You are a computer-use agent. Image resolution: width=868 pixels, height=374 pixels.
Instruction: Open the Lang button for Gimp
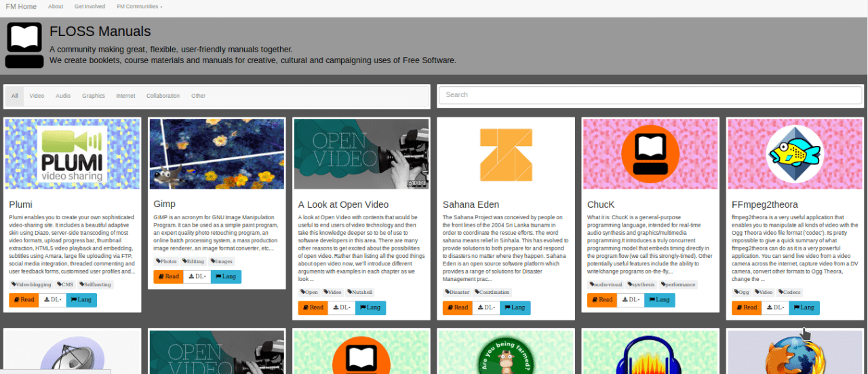[226, 277]
